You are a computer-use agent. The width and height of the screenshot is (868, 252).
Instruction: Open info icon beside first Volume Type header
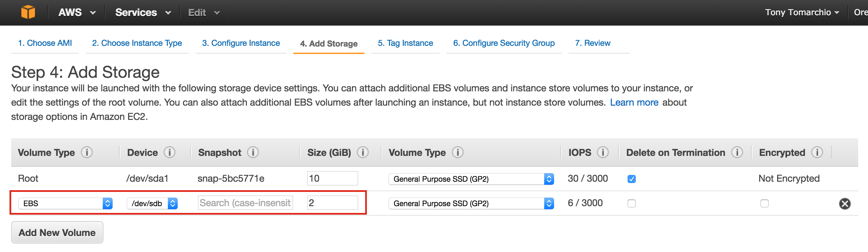point(87,152)
